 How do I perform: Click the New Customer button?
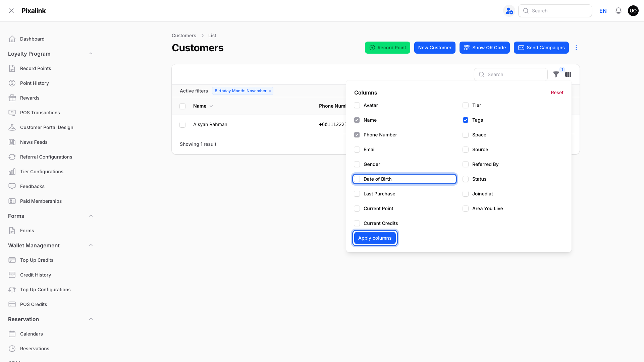coord(435,48)
